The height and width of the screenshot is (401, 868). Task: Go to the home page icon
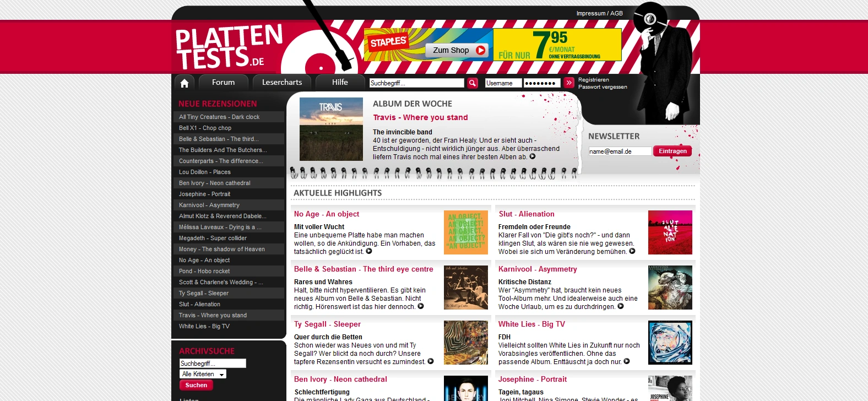point(185,83)
